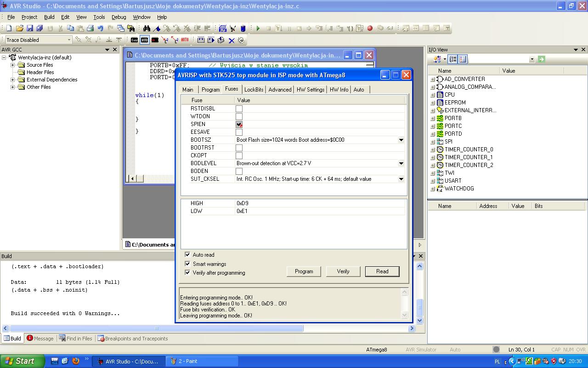Expand the PORTB node in I/O View
Image resolution: width=588 pixels, height=368 pixels.
tap(432, 118)
